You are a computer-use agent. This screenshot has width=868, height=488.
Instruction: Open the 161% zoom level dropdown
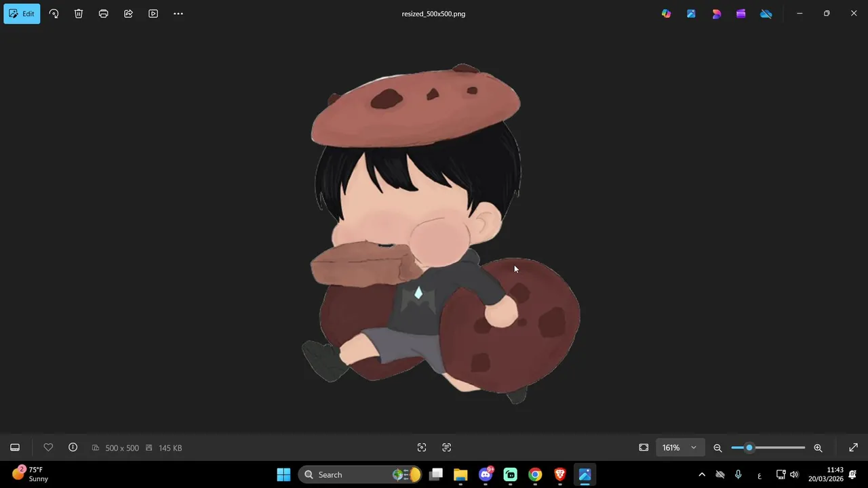(x=679, y=447)
